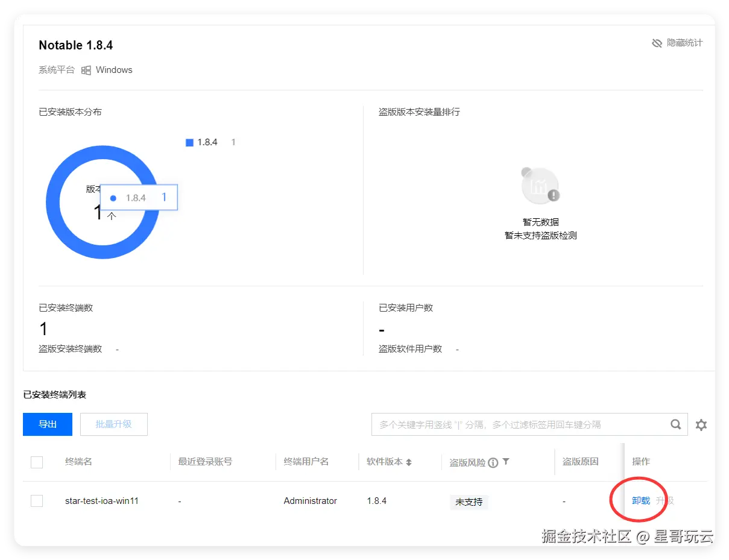Viewport: 729px width, 560px height.
Task: Click the 盗版版本安装量排行 heading
Action: pos(419,112)
